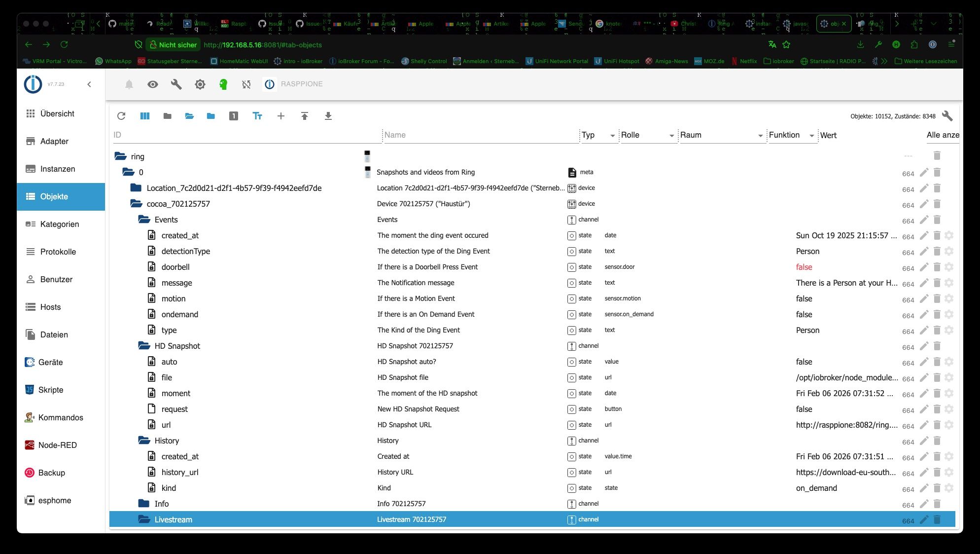Collapse the HD Snapshot folder
The width and height of the screenshot is (980, 554).
coord(144,346)
